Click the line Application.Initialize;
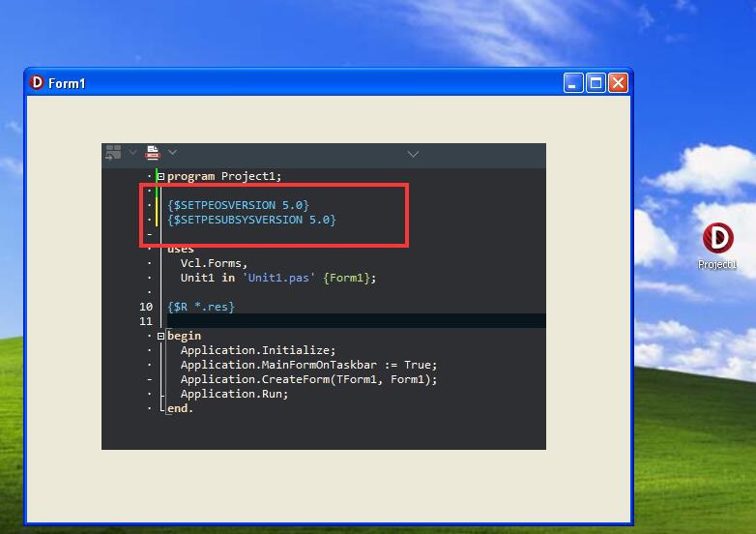 [258, 350]
